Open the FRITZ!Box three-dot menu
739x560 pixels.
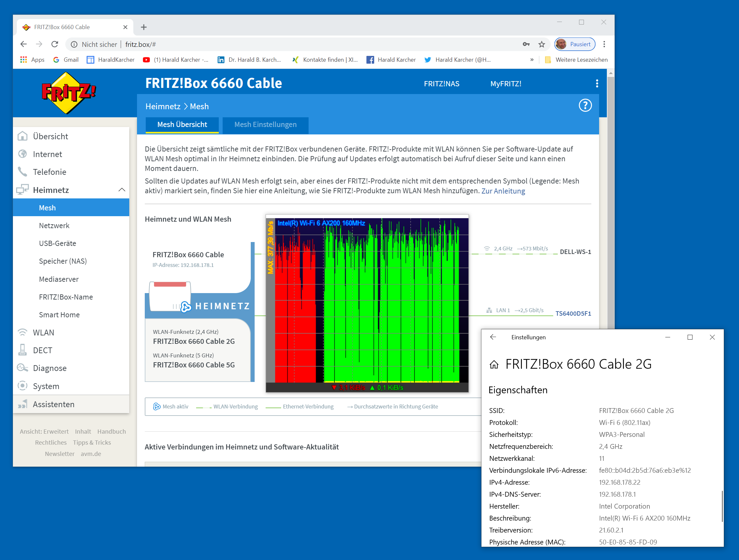click(x=597, y=84)
